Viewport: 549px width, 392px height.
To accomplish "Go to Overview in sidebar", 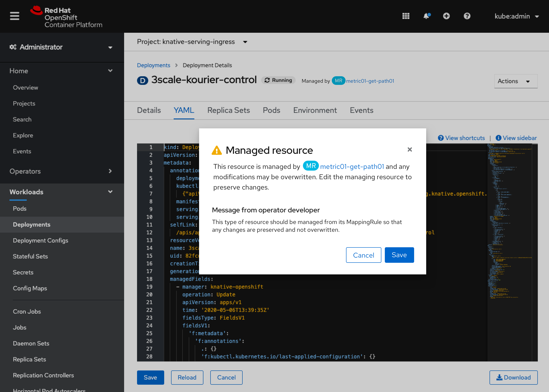I will [25, 88].
